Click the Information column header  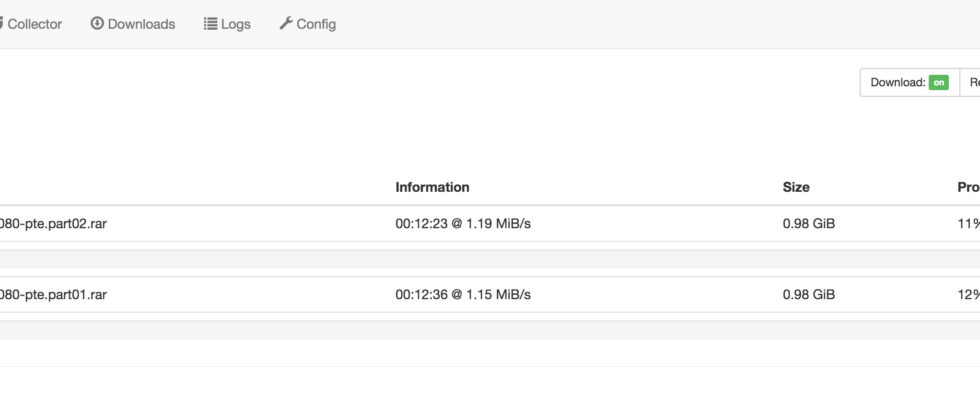(x=432, y=187)
